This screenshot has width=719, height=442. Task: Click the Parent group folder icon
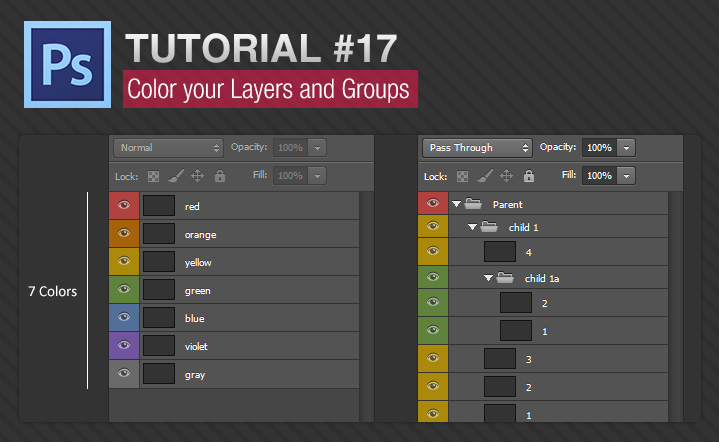[x=474, y=204]
